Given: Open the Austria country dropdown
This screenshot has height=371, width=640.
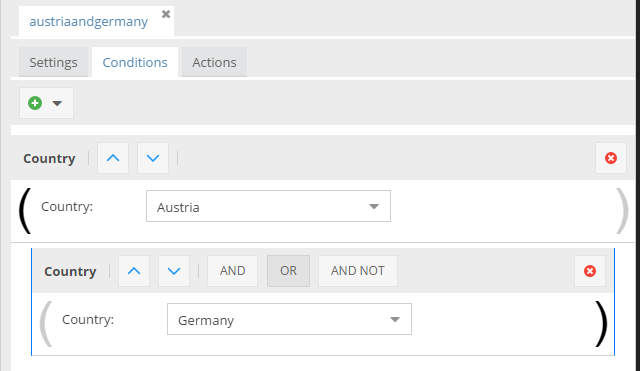Looking at the screenshot, I should point(268,206).
